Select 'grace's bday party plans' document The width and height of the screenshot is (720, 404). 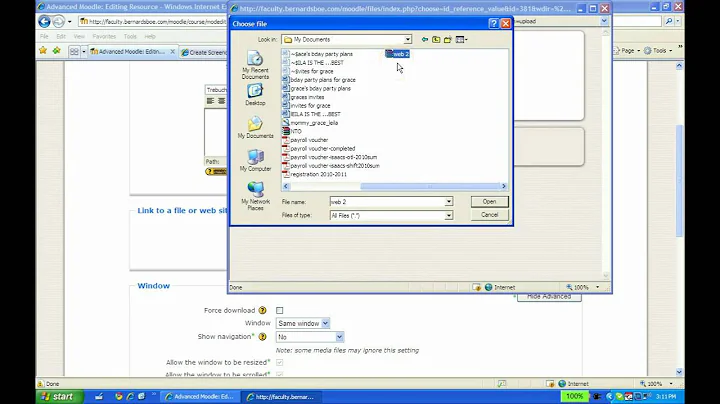317,88
